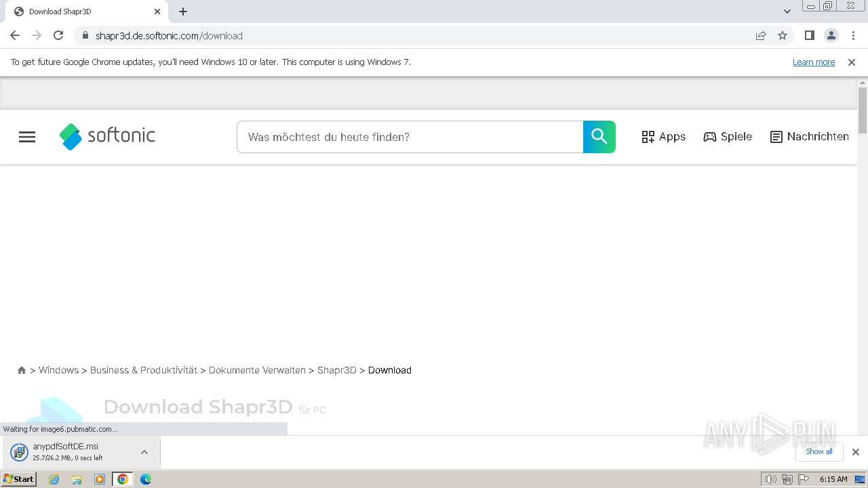Close the 'Download Shapr3D' tab

coord(157,12)
